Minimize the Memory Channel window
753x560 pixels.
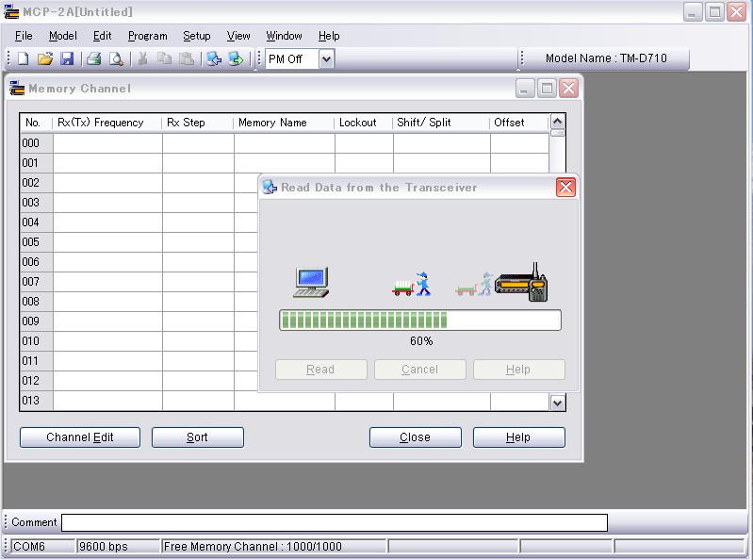tap(525, 89)
